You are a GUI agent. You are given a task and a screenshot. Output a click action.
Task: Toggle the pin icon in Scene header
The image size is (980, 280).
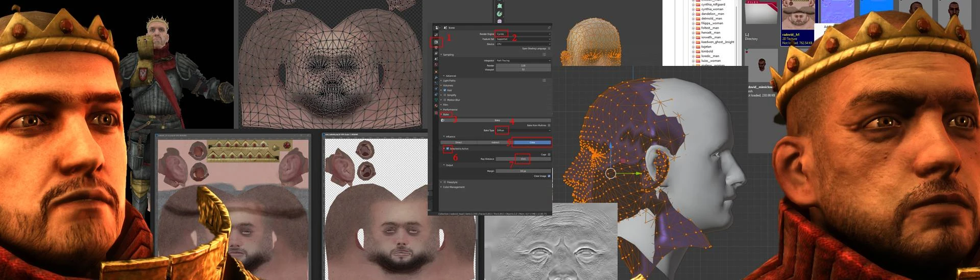(x=549, y=28)
